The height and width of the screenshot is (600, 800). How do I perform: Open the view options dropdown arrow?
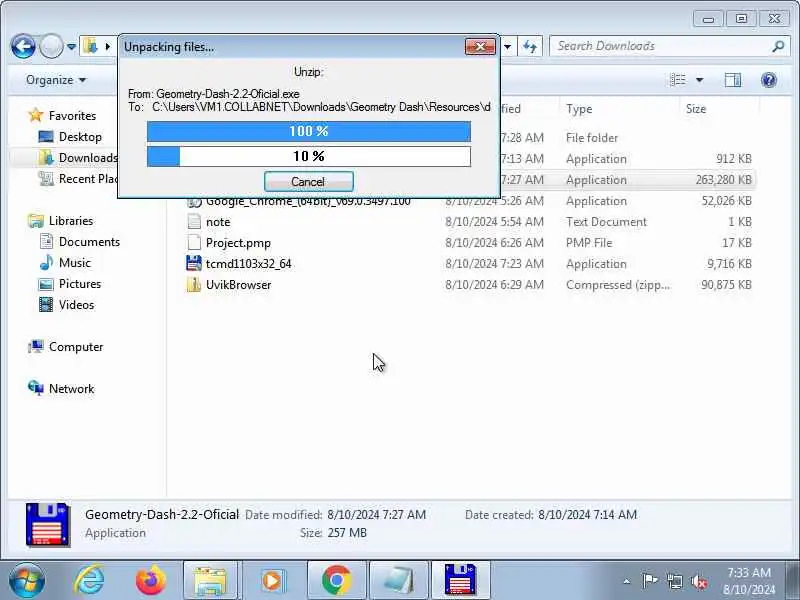(x=699, y=80)
